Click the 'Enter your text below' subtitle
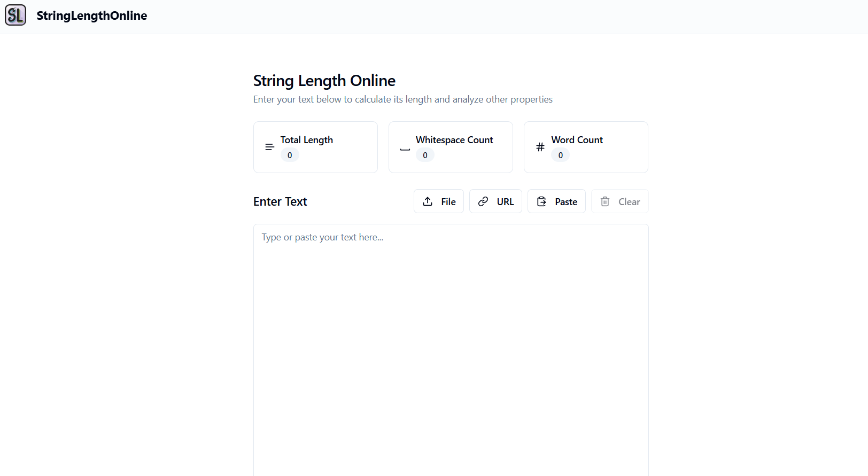The width and height of the screenshot is (868, 476). coord(402,99)
